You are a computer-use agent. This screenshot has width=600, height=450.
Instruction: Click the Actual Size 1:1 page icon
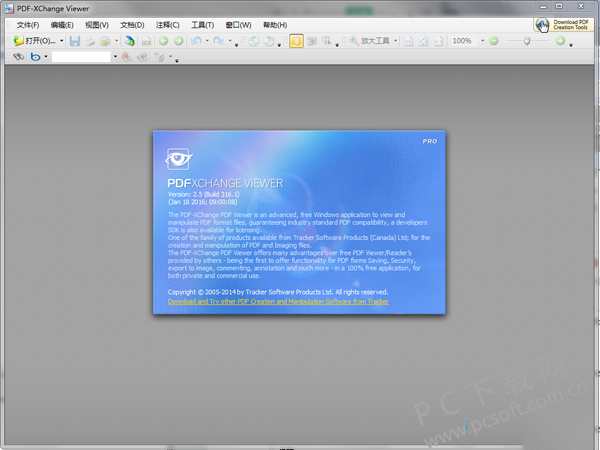coord(409,41)
